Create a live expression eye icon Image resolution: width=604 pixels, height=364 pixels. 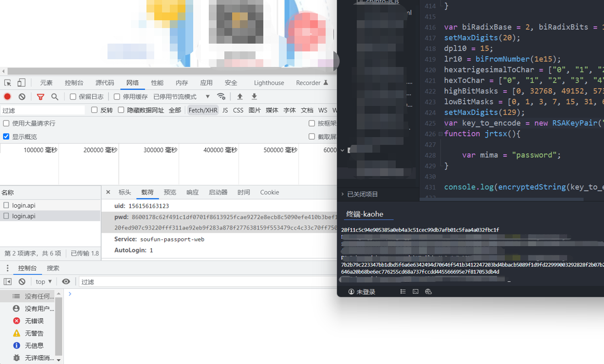[x=66, y=281]
